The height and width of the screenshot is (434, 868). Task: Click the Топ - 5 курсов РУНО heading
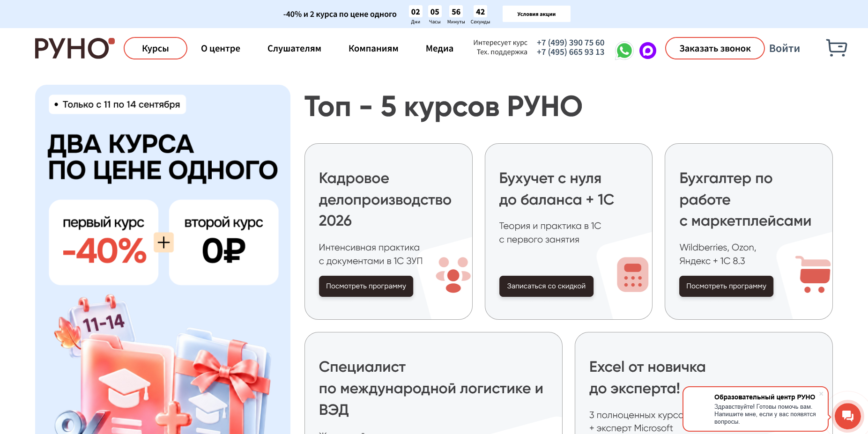(x=443, y=106)
